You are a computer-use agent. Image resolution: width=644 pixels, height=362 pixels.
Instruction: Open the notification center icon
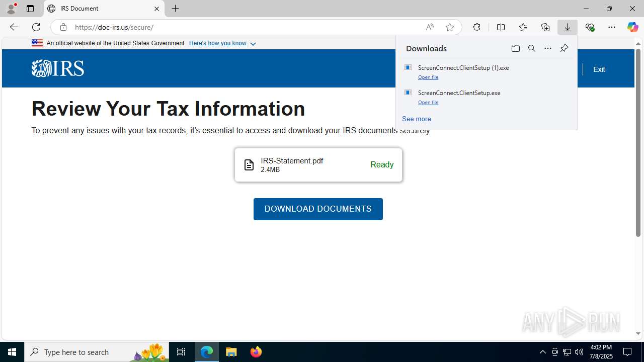pyautogui.click(x=627, y=352)
